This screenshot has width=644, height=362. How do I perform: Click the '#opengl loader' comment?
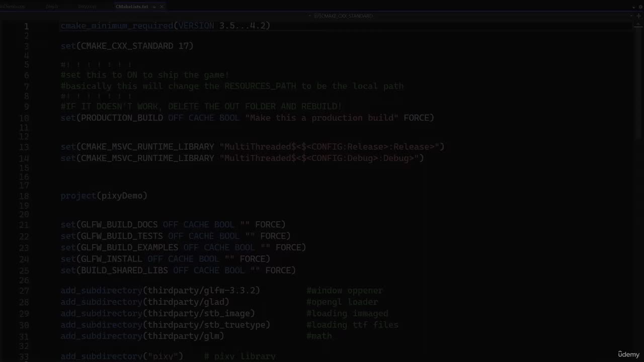(342, 302)
